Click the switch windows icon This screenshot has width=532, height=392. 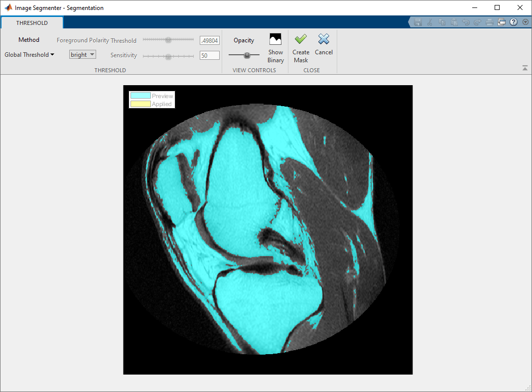pos(502,22)
